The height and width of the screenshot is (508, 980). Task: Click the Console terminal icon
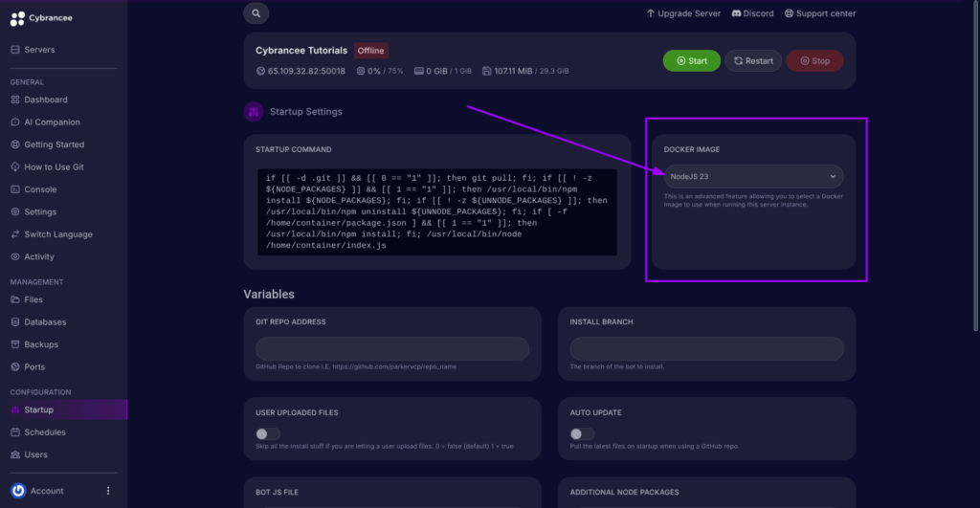click(x=15, y=189)
